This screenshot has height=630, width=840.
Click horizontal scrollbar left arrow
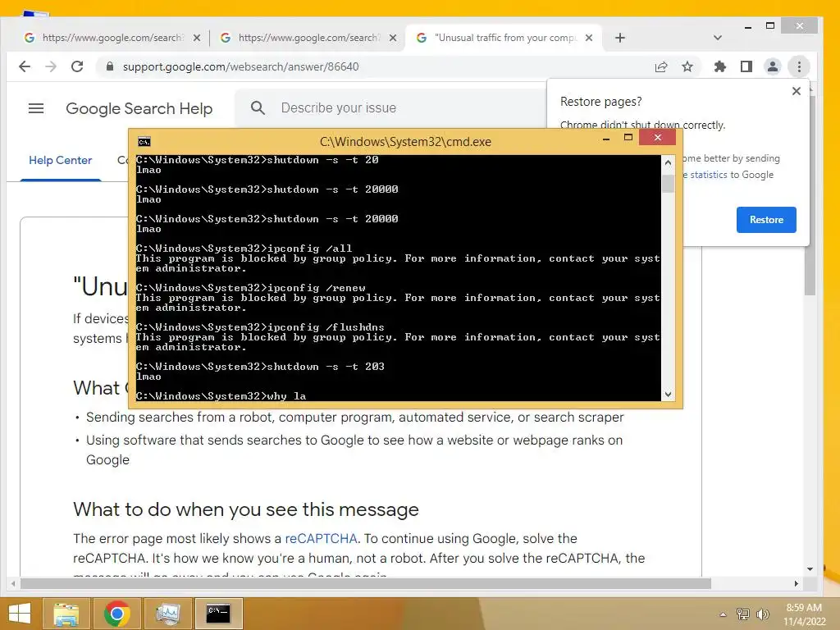pyautogui.click(x=13, y=583)
